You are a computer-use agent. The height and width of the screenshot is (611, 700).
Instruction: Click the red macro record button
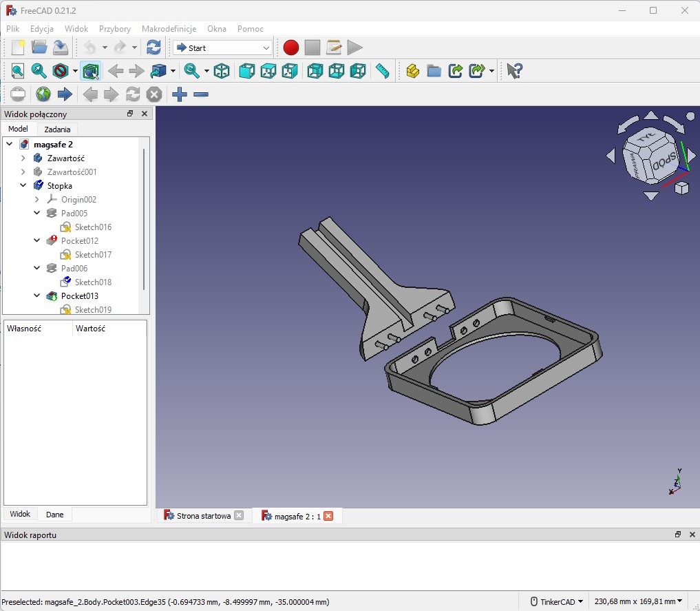pyautogui.click(x=291, y=48)
